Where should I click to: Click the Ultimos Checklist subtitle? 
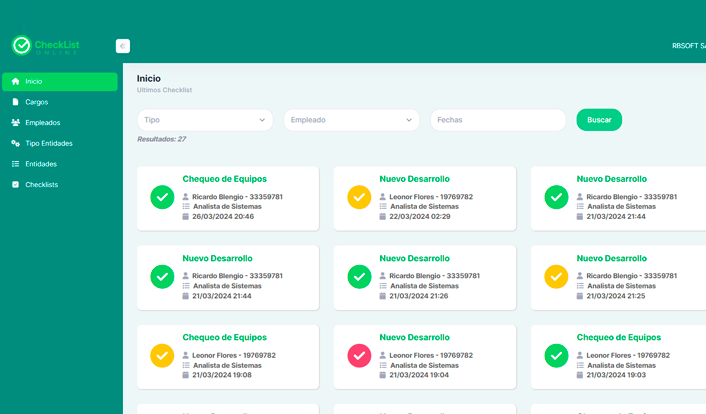pos(164,90)
